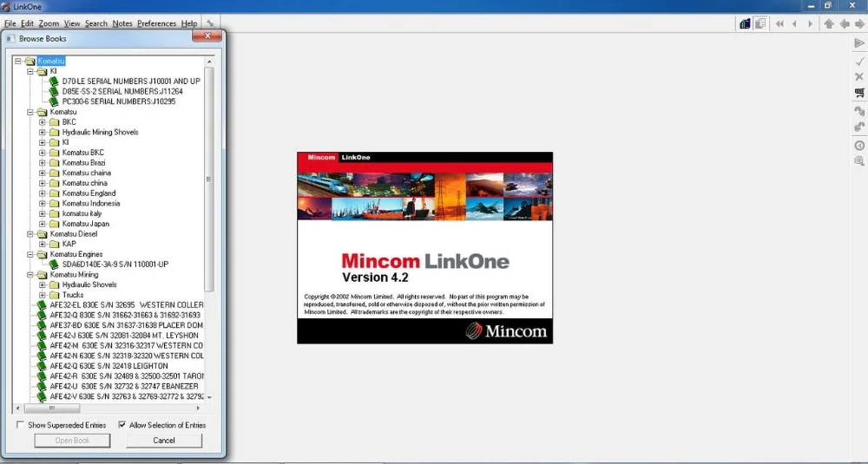Uncheck Allow Selection of Entries
The image size is (868, 464).
point(122,425)
